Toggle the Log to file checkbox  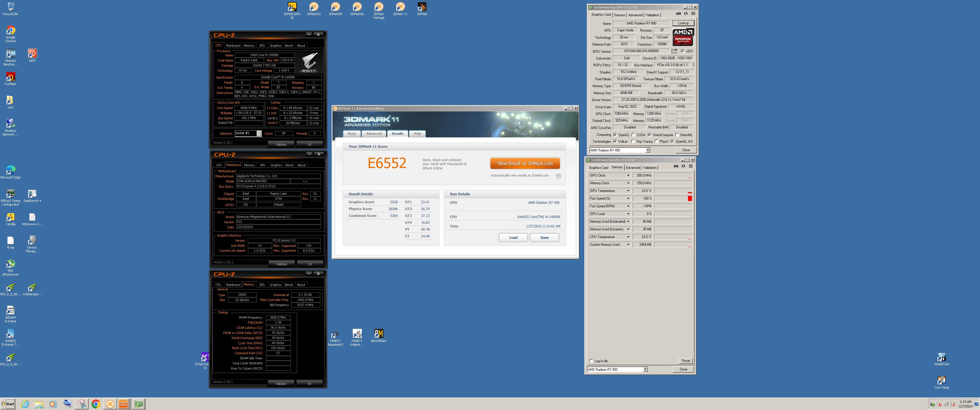[591, 361]
